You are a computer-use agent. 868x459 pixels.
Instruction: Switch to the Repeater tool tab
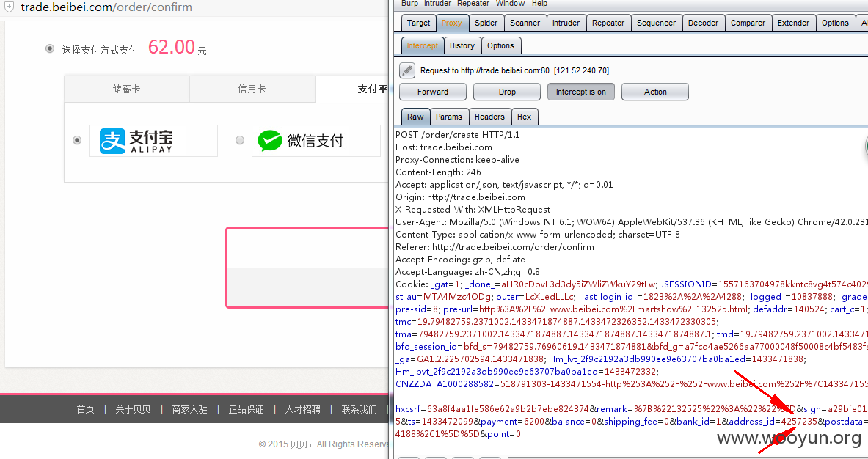coord(608,23)
